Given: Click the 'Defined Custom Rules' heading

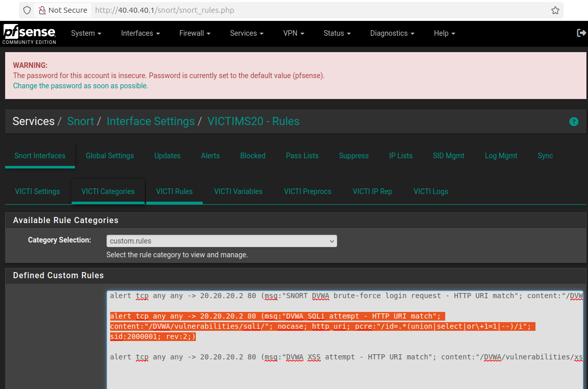Looking at the screenshot, I should click(x=58, y=276).
